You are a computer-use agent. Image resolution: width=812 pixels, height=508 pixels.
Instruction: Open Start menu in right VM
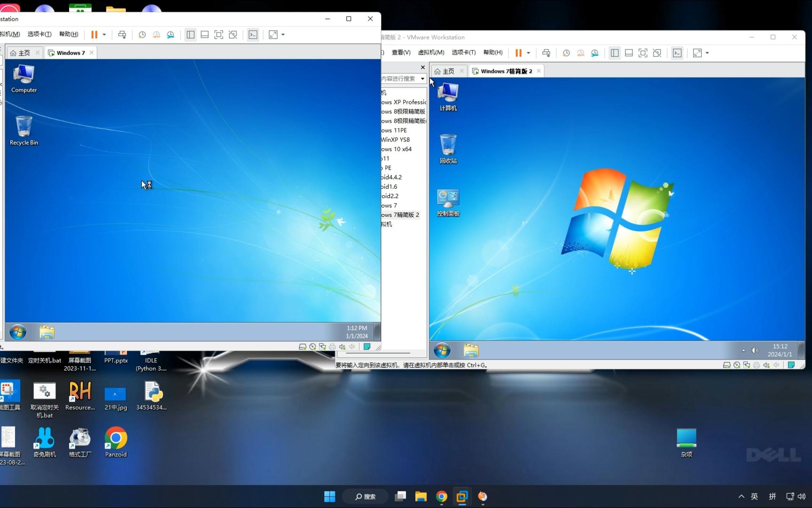(442, 350)
